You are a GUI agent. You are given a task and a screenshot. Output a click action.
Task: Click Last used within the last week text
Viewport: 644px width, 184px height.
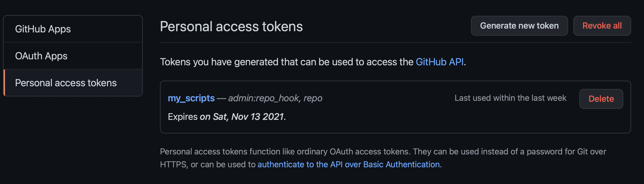point(510,98)
